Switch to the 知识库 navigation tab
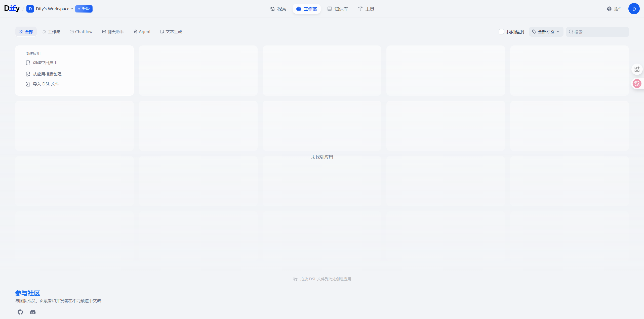The image size is (644, 319). [x=338, y=9]
